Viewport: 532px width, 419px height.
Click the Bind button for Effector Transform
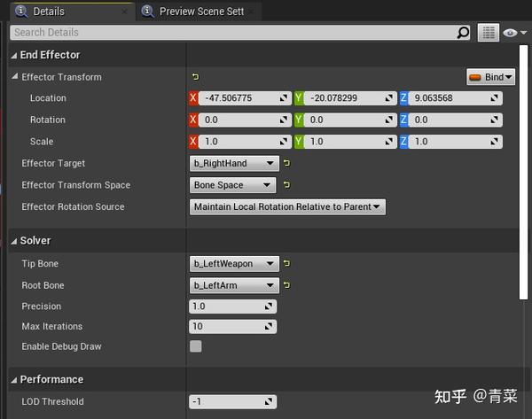490,77
